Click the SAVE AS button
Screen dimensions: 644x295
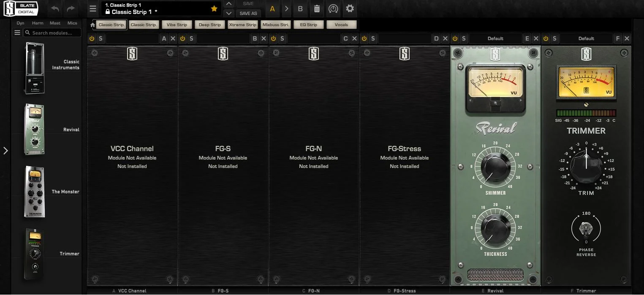click(248, 13)
